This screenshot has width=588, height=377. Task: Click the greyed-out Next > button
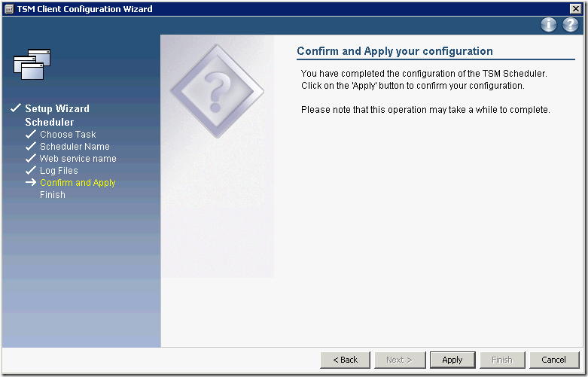point(399,360)
